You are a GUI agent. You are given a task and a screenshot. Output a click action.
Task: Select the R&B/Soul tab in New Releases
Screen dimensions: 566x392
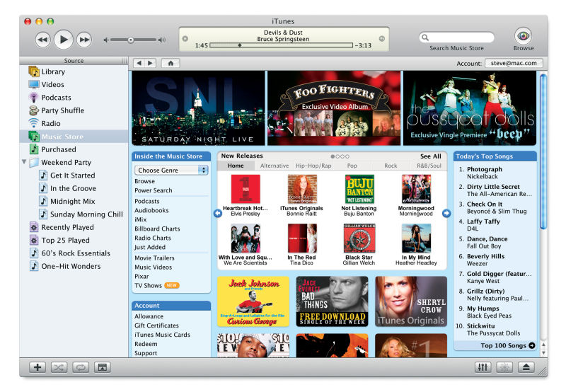[429, 166]
